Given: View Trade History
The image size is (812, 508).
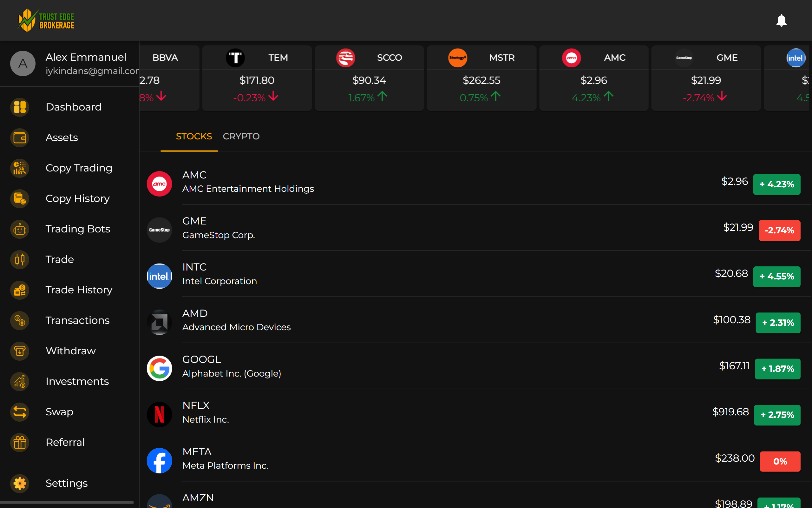Looking at the screenshot, I should coord(69,290).
